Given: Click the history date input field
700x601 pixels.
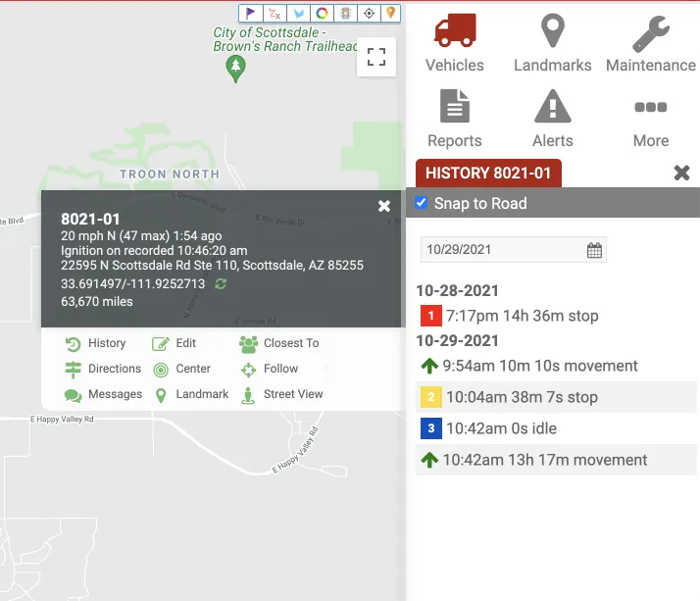Looking at the screenshot, I should coord(514,250).
